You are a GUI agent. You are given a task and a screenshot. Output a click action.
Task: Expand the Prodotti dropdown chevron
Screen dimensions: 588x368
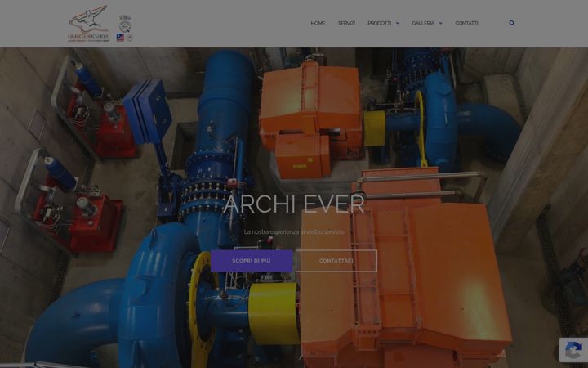pos(398,23)
